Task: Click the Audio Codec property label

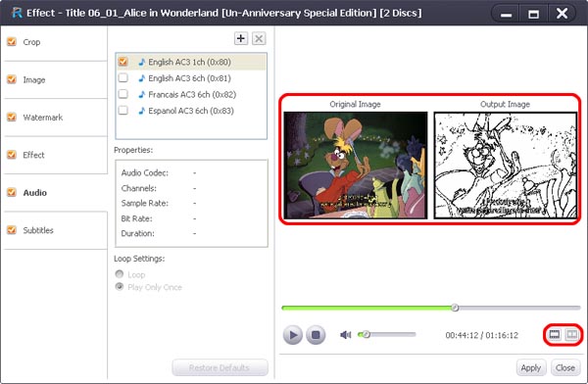Action: tap(145, 172)
